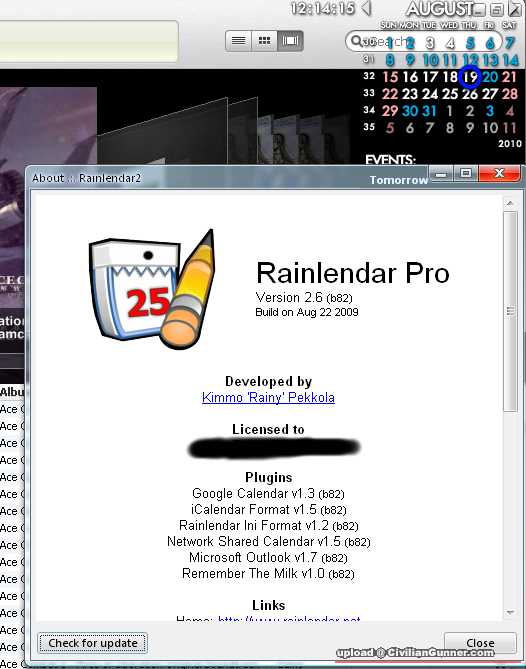The width and height of the screenshot is (526, 669).
Task: Select August 22 on the calendar
Action: (x=390, y=94)
